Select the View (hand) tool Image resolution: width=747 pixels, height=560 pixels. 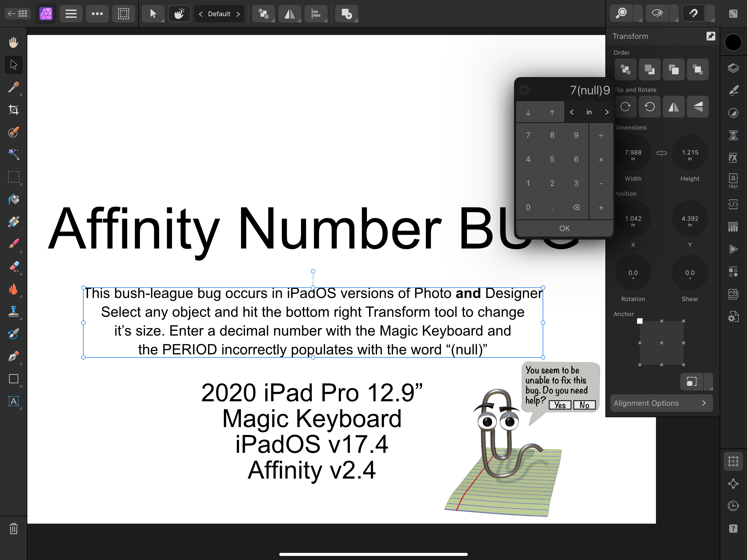pos(13,43)
